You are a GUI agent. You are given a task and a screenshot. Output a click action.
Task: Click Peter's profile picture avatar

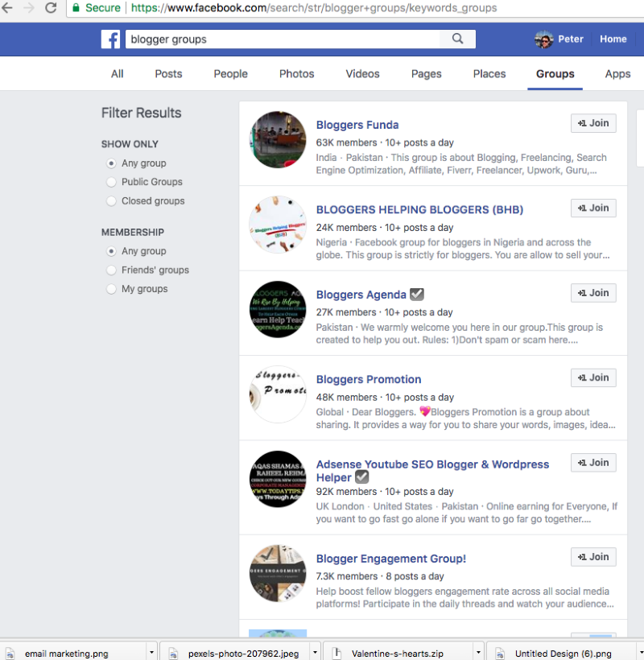[544, 39]
